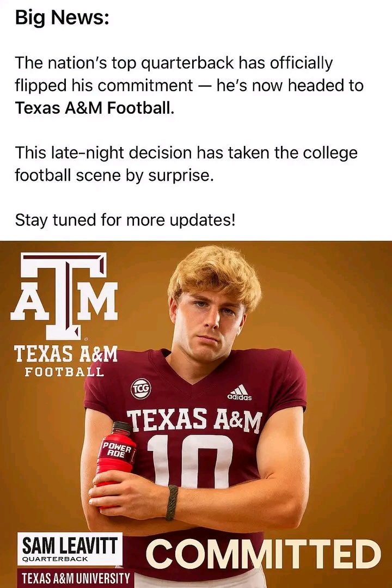Click the bottle's black cap
Screen dimensions: 392x588
(122, 427)
